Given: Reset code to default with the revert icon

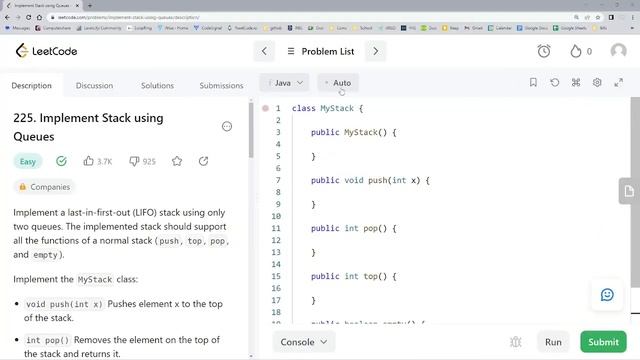Looking at the screenshot, I should (x=554, y=82).
